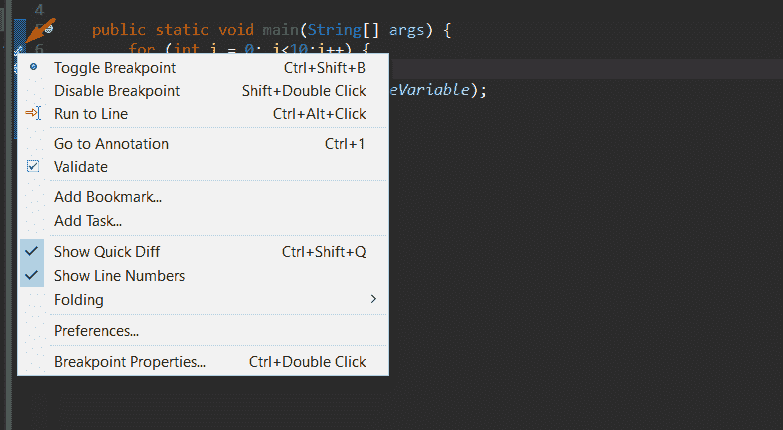The image size is (783, 430).
Task: Click the 'static' keyword in the editor
Action: [182, 30]
